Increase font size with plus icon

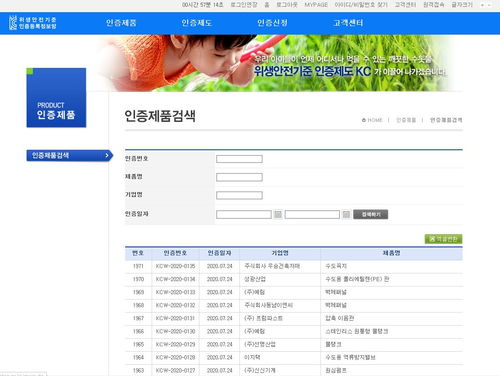(x=482, y=5)
